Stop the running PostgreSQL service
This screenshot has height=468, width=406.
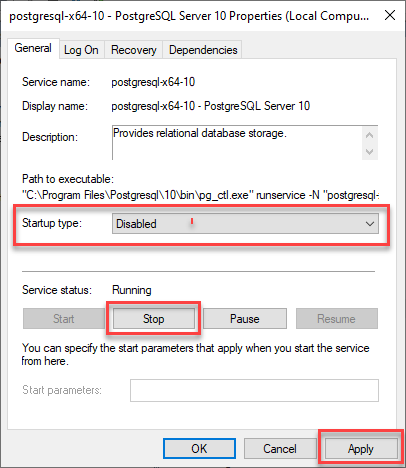coord(154,319)
